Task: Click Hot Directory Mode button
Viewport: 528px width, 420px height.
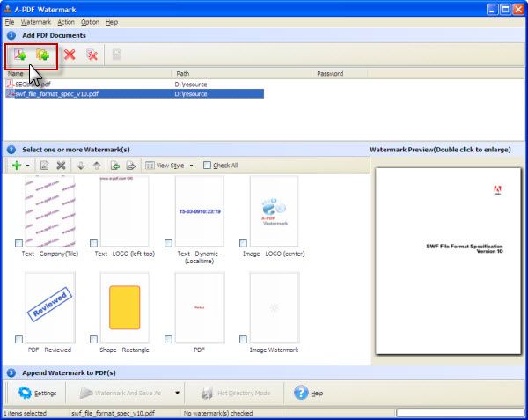Action: (236, 393)
